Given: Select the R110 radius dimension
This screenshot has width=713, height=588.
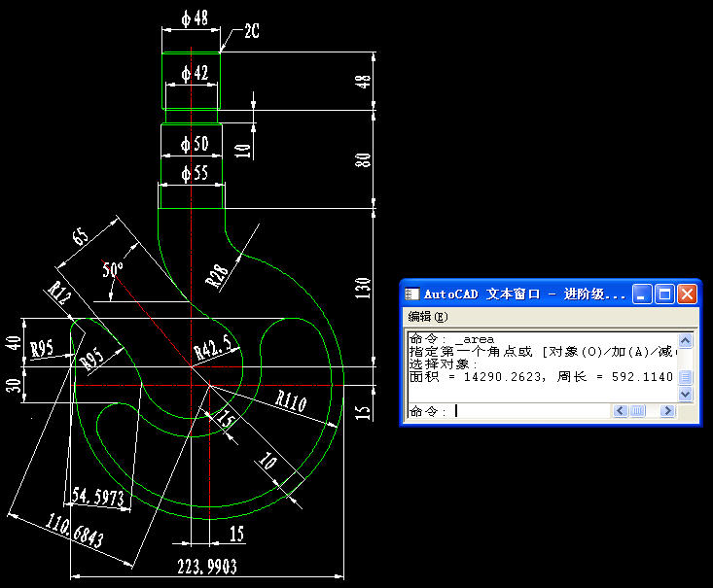Looking at the screenshot, I should pos(291,401).
